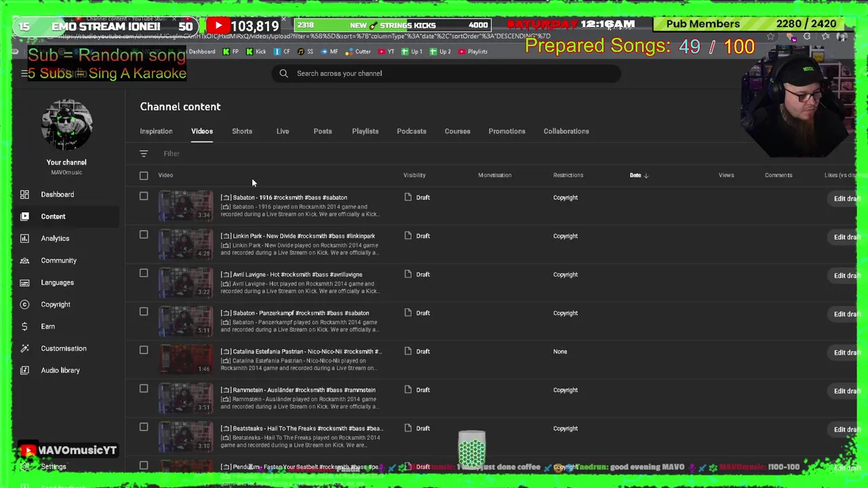Tick checkbox for Beatsteaks - Hail To The Freaks

click(x=144, y=427)
